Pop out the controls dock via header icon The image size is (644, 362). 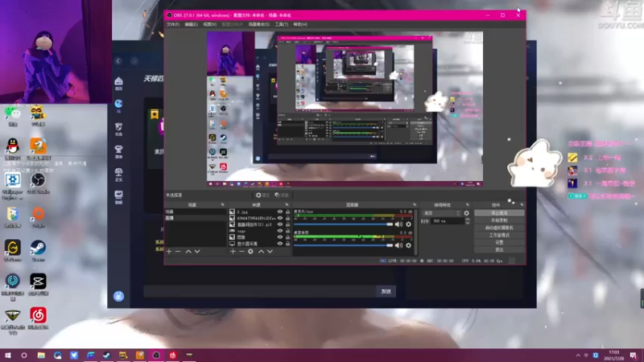coord(522,204)
